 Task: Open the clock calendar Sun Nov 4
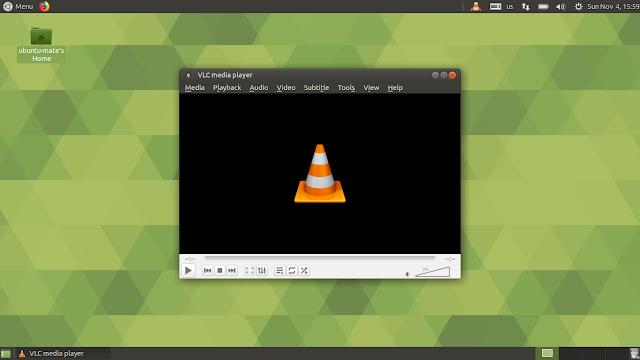tap(613, 7)
